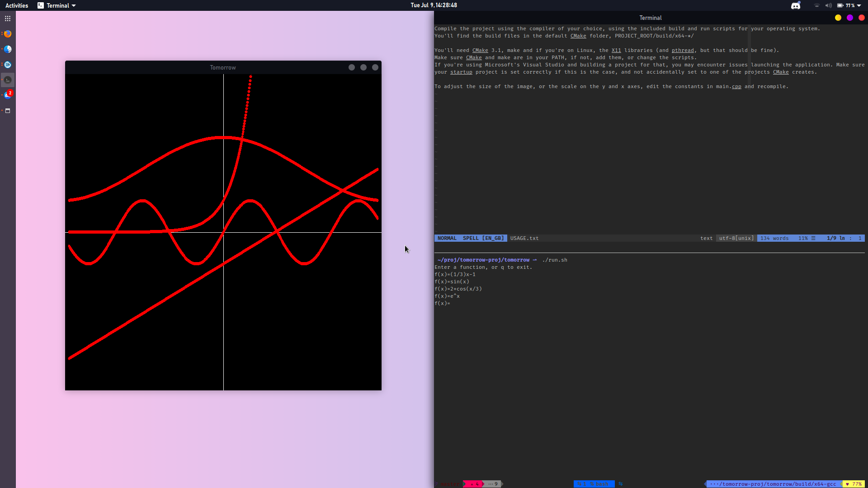This screenshot has width=868, height=488.
Task: Click the f(x)=e^x line
Action: pos(447,296)
